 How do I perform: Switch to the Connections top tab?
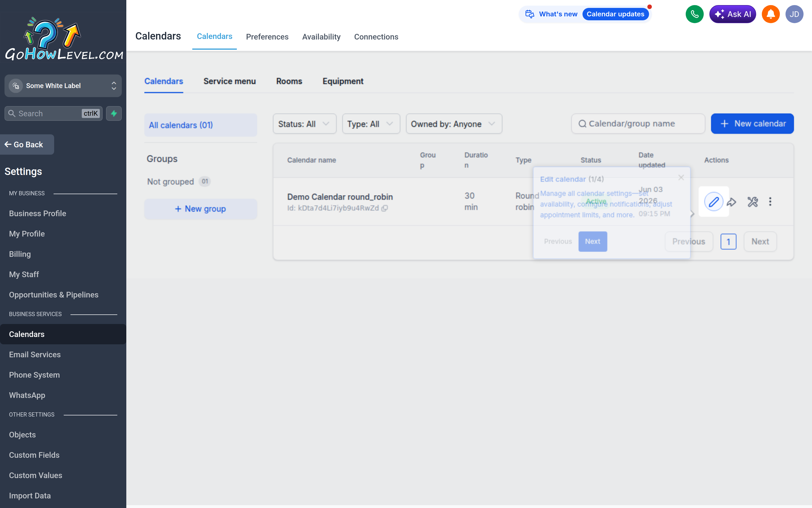376,37
